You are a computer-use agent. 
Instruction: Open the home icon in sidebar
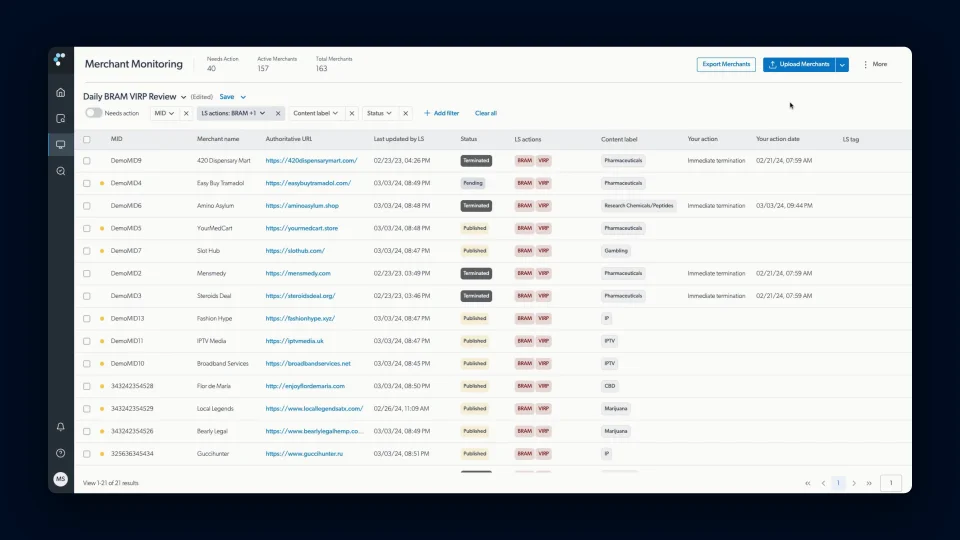point(61,92)
